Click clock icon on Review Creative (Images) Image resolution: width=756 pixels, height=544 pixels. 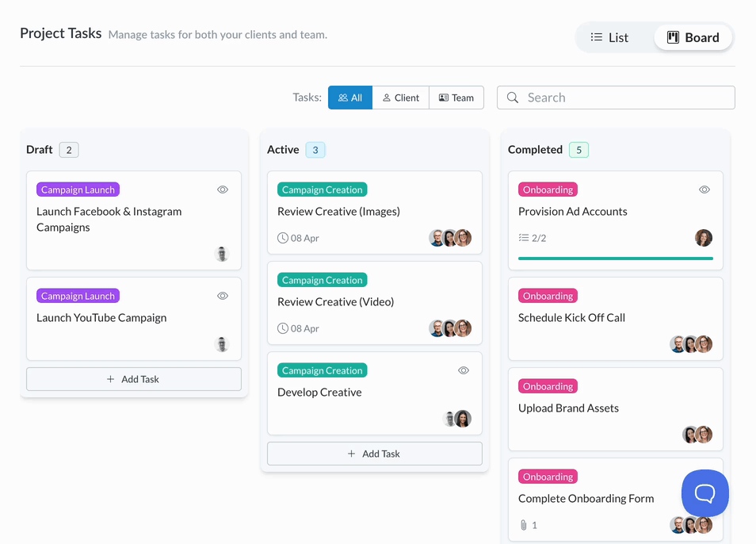click(283, 238)
